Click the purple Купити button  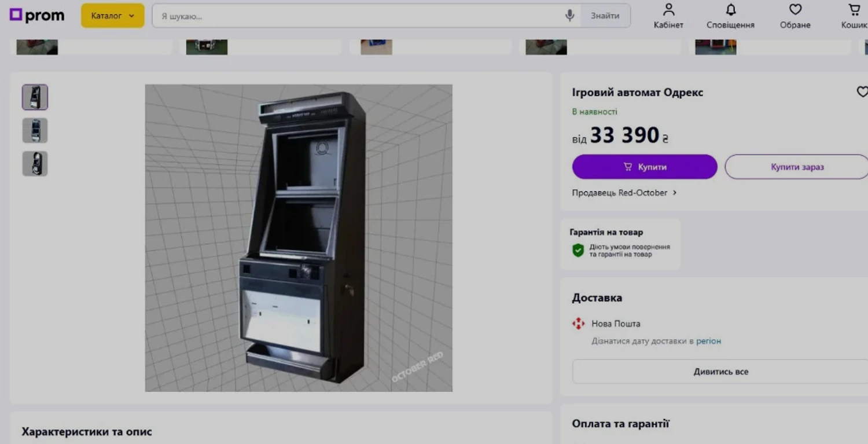coord(645,167)
